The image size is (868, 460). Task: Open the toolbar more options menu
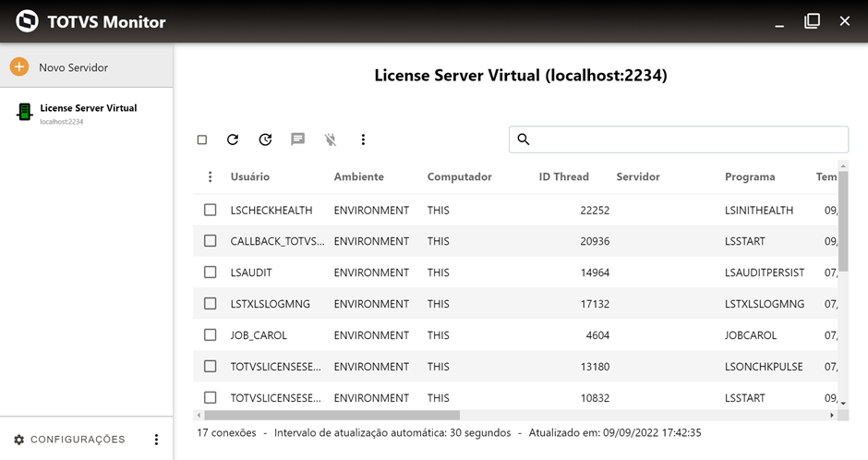coord(363,139)
